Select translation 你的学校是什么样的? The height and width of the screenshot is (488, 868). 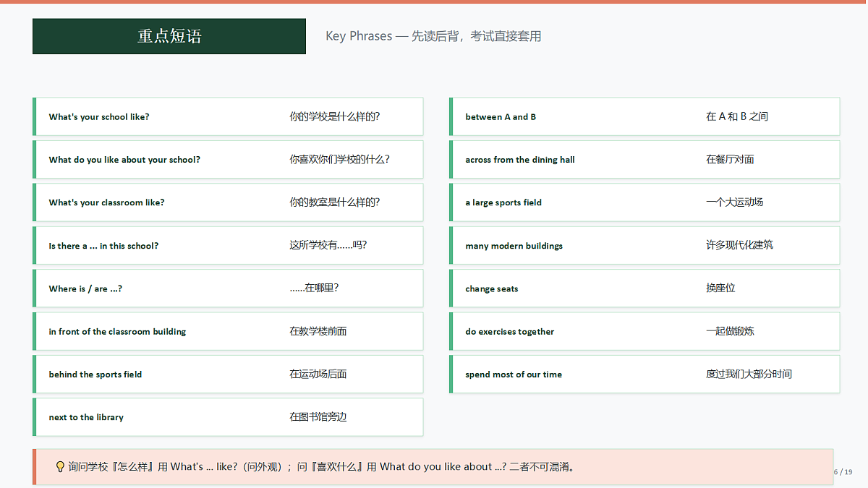[x=335, y=116]
